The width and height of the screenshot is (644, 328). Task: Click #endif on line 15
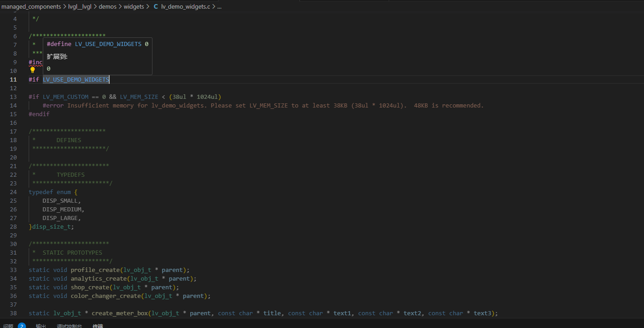pos(39,114)
